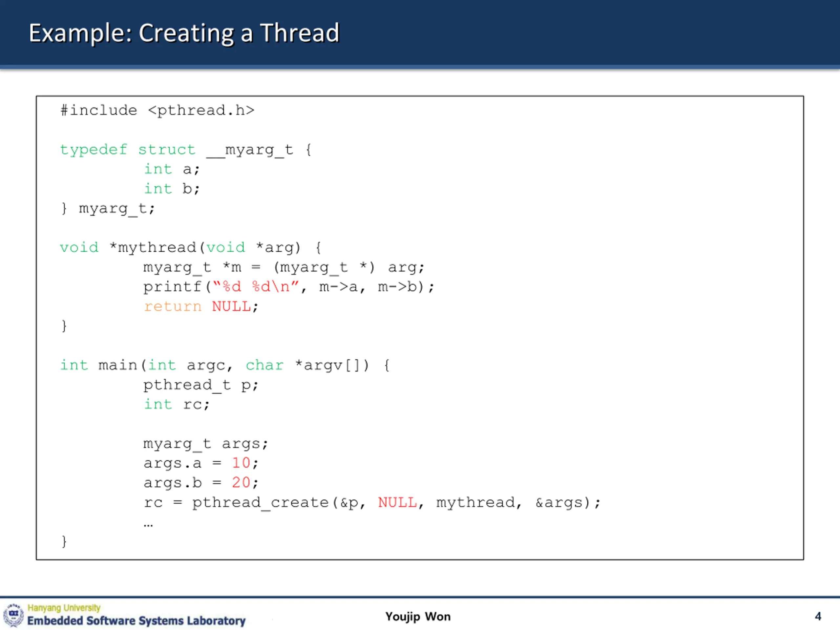This screenshot has height=630, width=840.
Task: Click the 'args.a = 10;' line
Action: pos(201,464)
